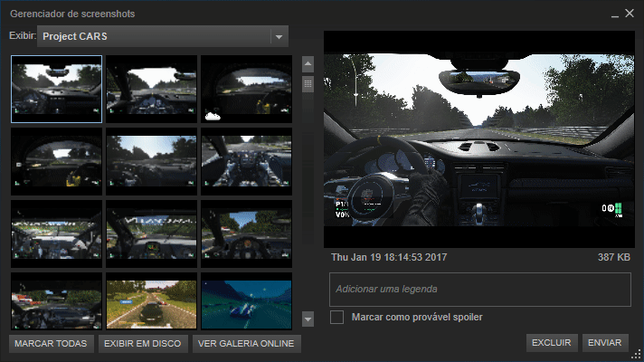
Task: Click the resize grip in bottom corner
Action: [637, 355]
